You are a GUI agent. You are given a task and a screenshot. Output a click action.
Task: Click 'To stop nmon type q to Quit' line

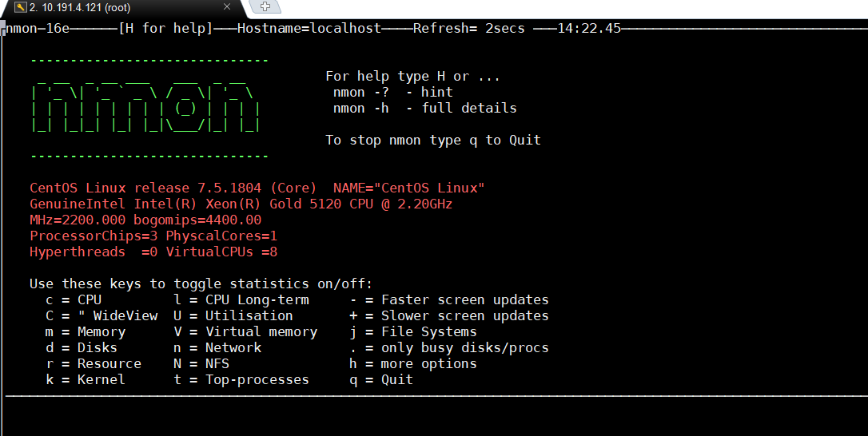(x=433, y=140)
